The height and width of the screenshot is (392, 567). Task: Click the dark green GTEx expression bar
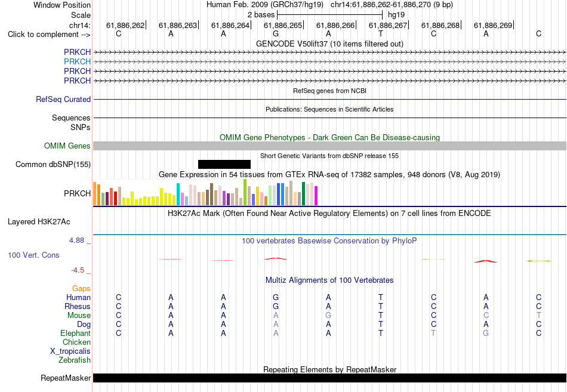303,194
